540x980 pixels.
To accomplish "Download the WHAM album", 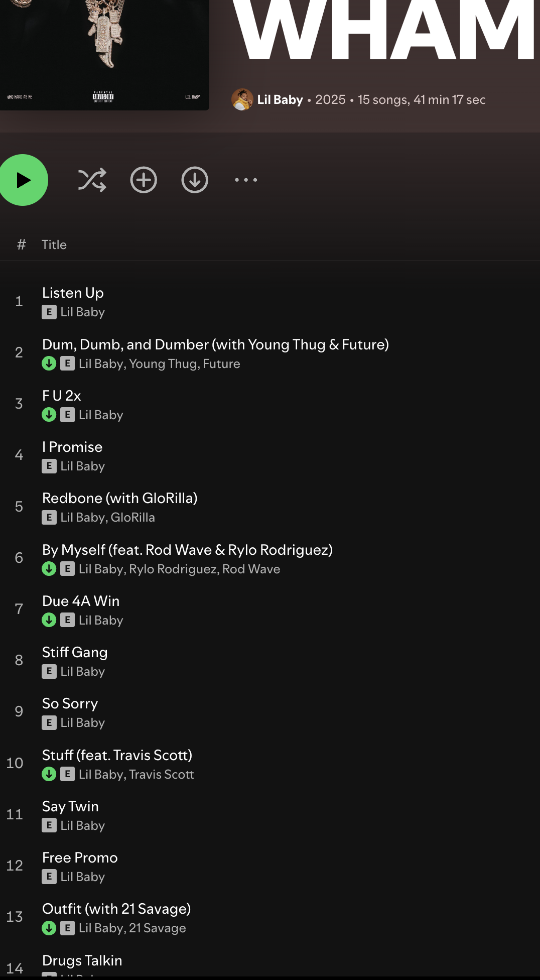I will tap(195, 180).
